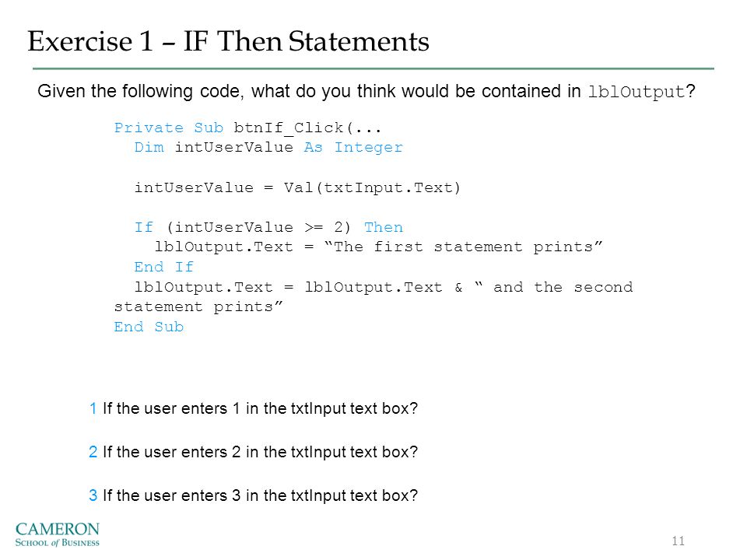Click the lblOutput word in the question

(636, 92)
